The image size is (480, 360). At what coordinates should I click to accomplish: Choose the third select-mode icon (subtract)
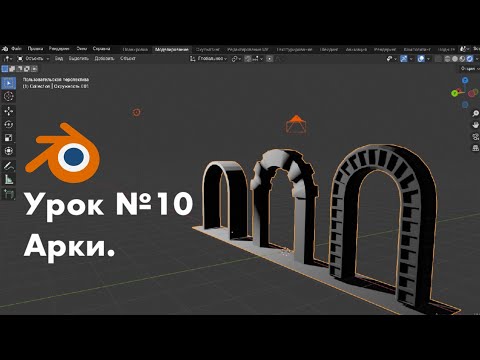19,69
